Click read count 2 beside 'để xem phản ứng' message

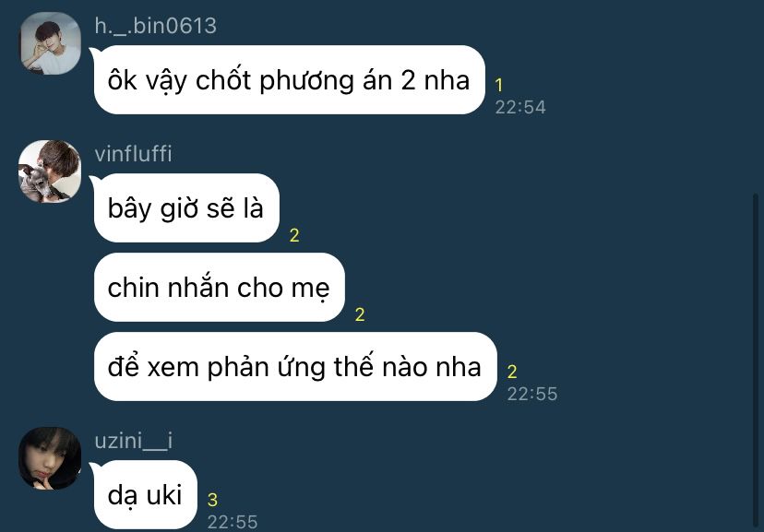point(512,372)
